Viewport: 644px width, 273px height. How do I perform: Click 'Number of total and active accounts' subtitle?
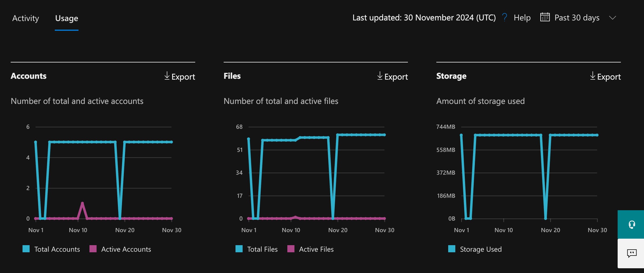pos(77,101)
